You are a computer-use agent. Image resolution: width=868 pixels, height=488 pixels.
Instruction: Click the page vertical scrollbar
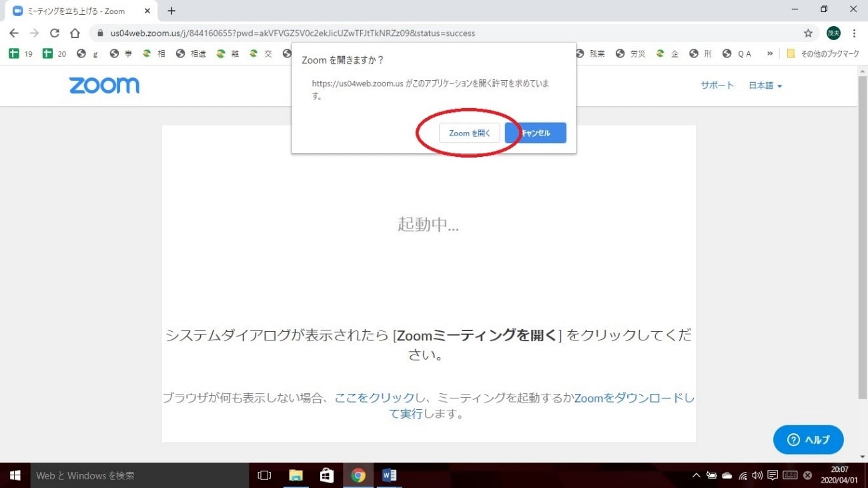point(862,237)
